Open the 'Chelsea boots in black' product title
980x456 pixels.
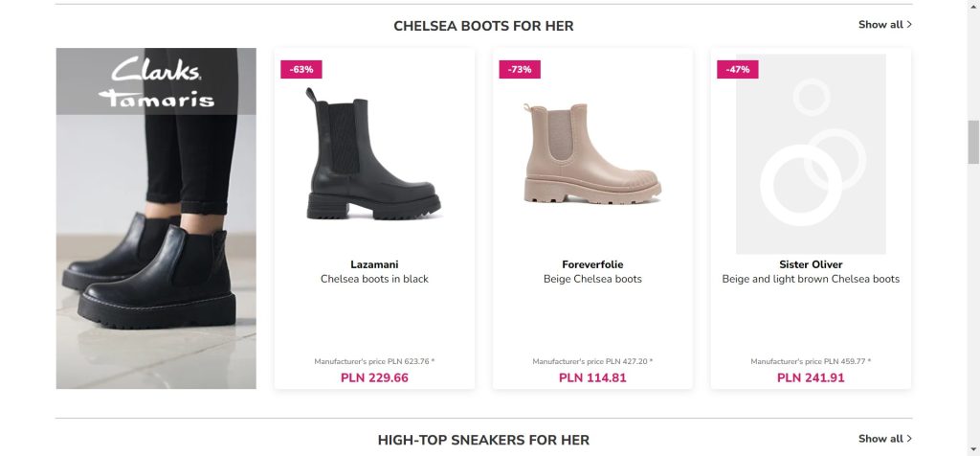[x=374, y=280]
